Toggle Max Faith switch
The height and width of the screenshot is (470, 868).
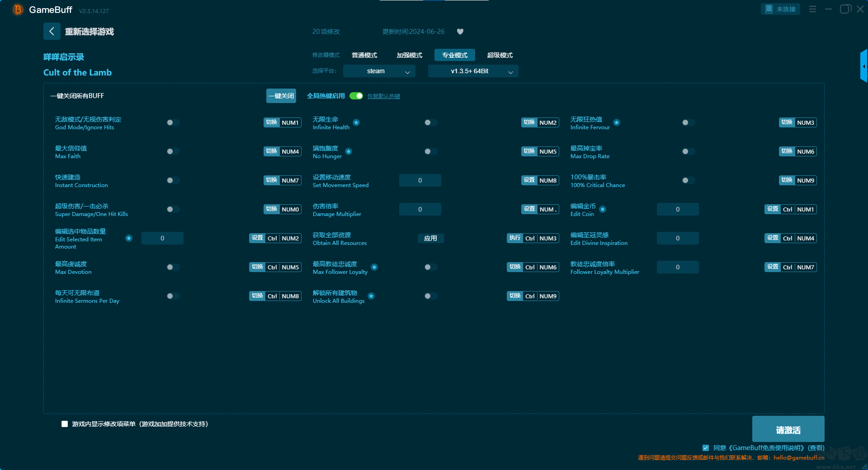pos(173,151)
